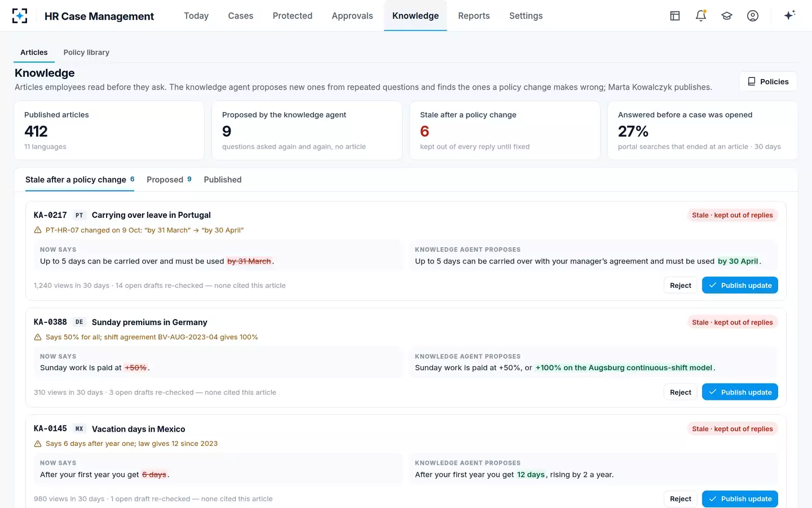Switch to the Articles sub-tab
This screenshot has height=508, width=812.
point(34,52)
